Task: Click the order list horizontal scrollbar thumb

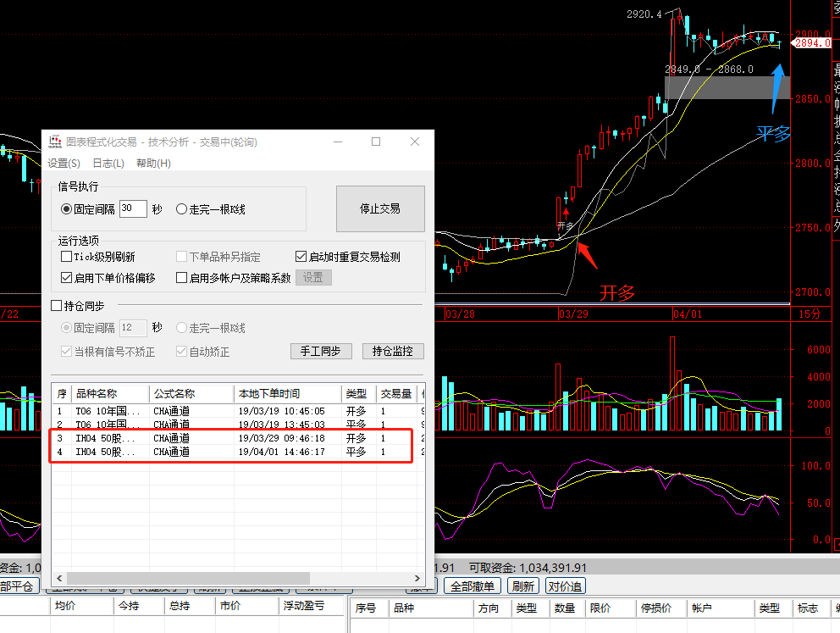Action: 188,578
